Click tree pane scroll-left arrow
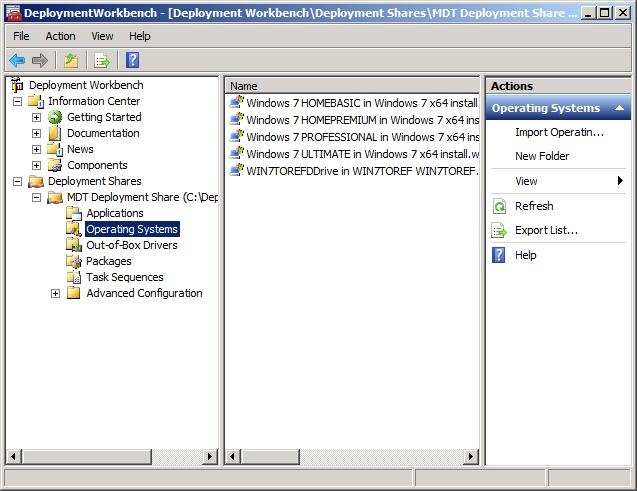 click(x=14, y=456)
